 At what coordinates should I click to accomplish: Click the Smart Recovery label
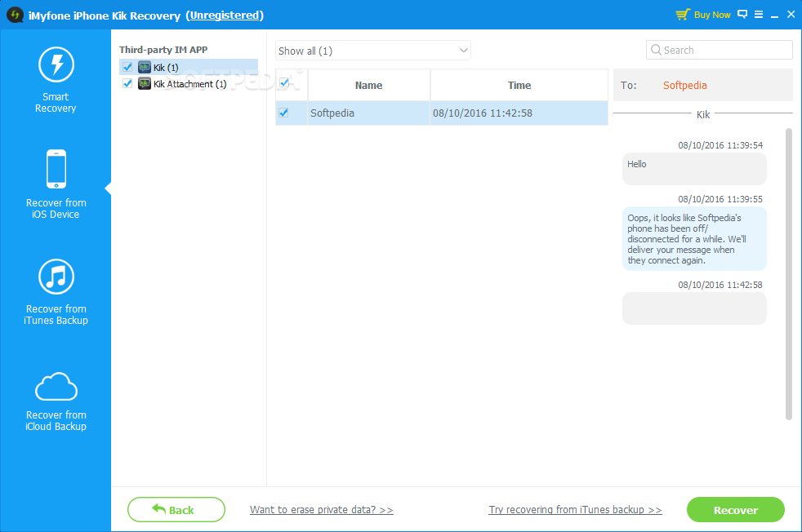coord(56,102)
